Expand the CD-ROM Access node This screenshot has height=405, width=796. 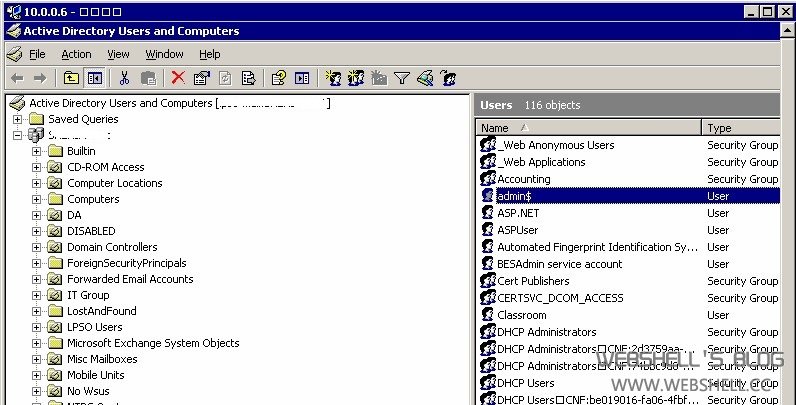36,167
